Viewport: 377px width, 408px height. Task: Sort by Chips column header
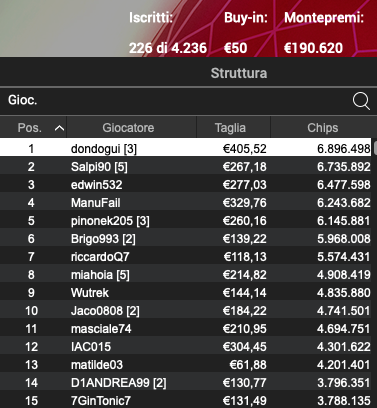[x=322, y=128]
